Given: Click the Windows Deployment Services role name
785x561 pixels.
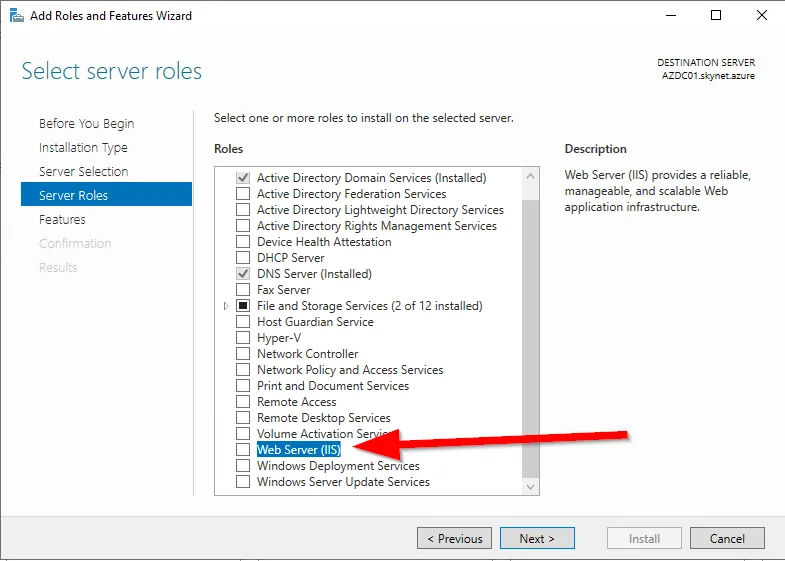Looking at the screenshot, I should pyautogui.click(x=338, y=466).
